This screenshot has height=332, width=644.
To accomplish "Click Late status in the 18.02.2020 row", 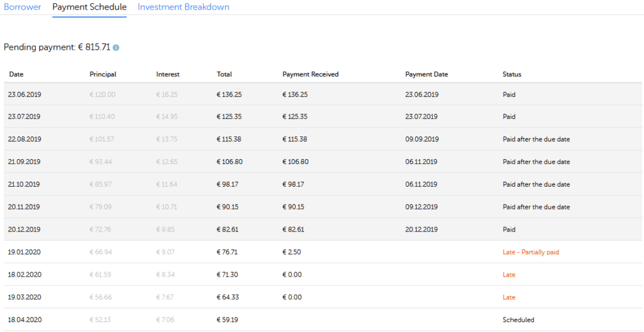I will coord(509,275).
